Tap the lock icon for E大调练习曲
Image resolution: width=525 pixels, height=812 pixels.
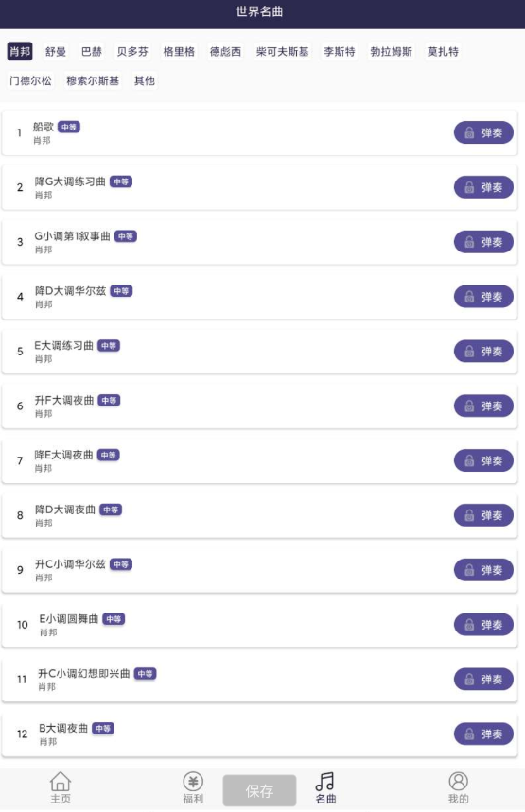[x=469, y=351]
